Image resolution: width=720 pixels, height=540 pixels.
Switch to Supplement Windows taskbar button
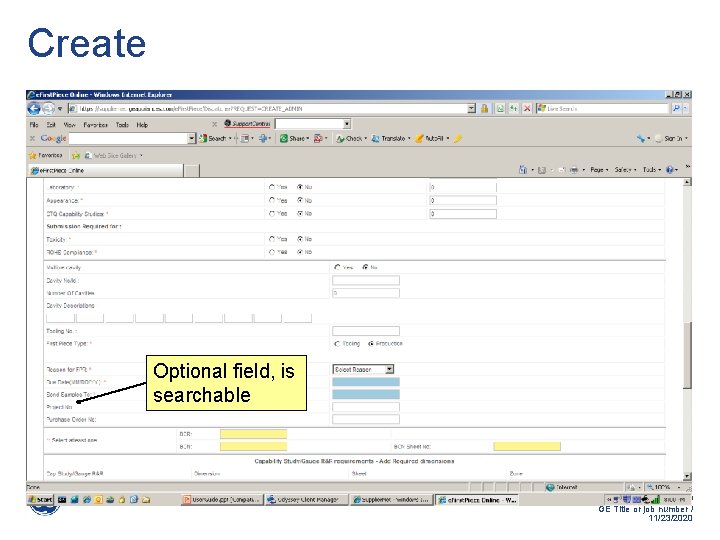[x=392, y=500]
